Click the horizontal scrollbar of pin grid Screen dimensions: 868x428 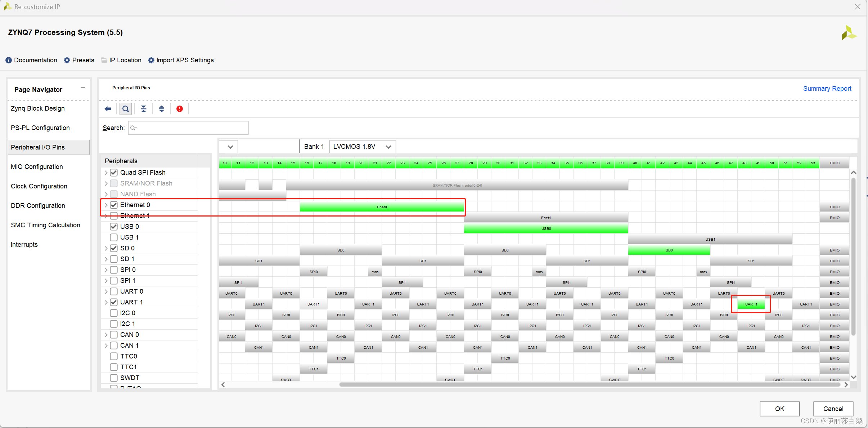[590, 384]
